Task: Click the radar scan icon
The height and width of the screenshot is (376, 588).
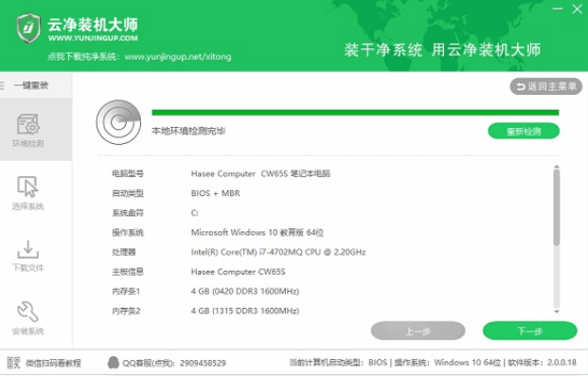Action: click(x=118, y=122)
